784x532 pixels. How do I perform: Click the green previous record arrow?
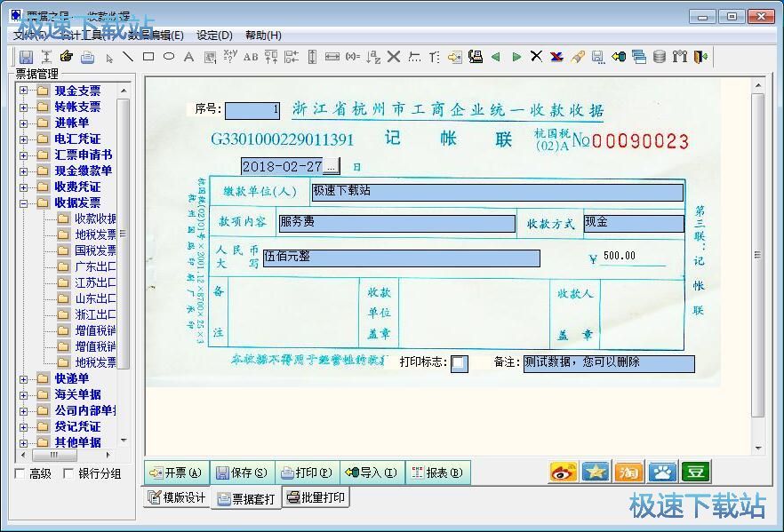(x=495, y=57)
